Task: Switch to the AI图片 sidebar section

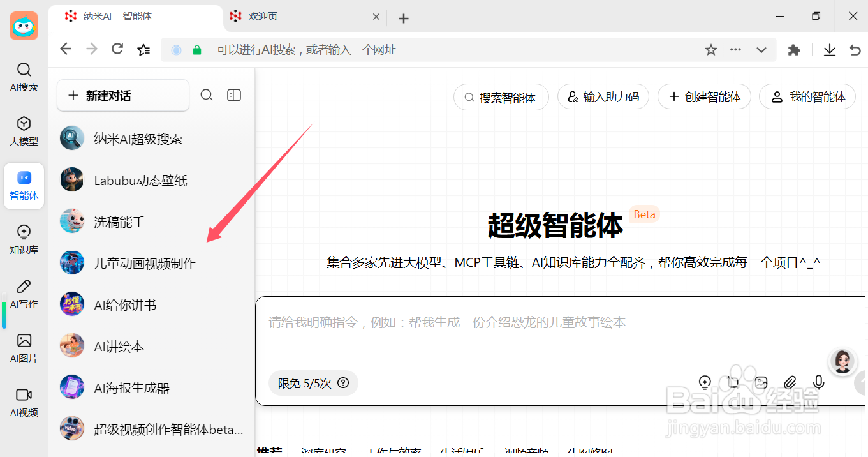Action: pyautogui.click(x=24, y=348)
